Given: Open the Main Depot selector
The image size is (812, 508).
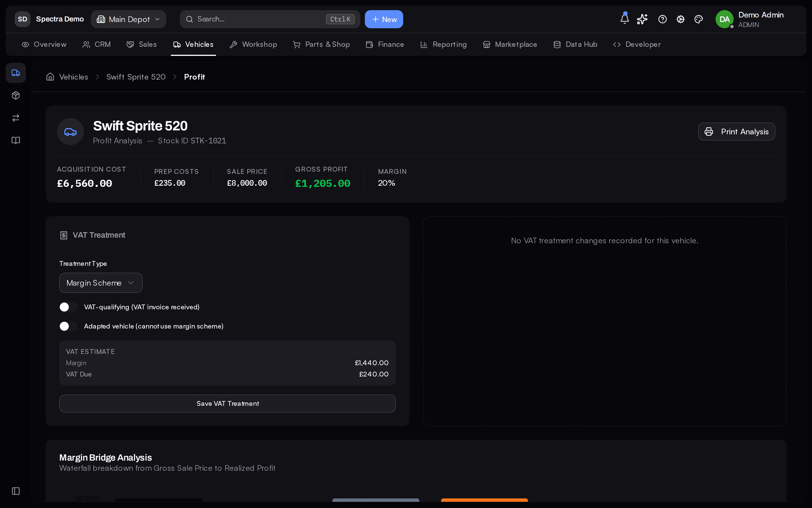Looking at the screenshot, I should pyautogui.click(x=129, y=19).
